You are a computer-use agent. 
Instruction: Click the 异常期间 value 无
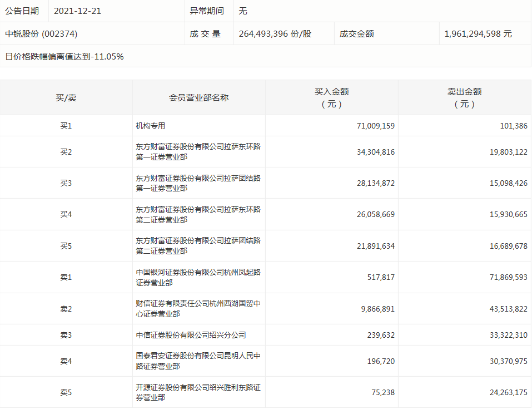pyautogui.click(x=243, y=11)
